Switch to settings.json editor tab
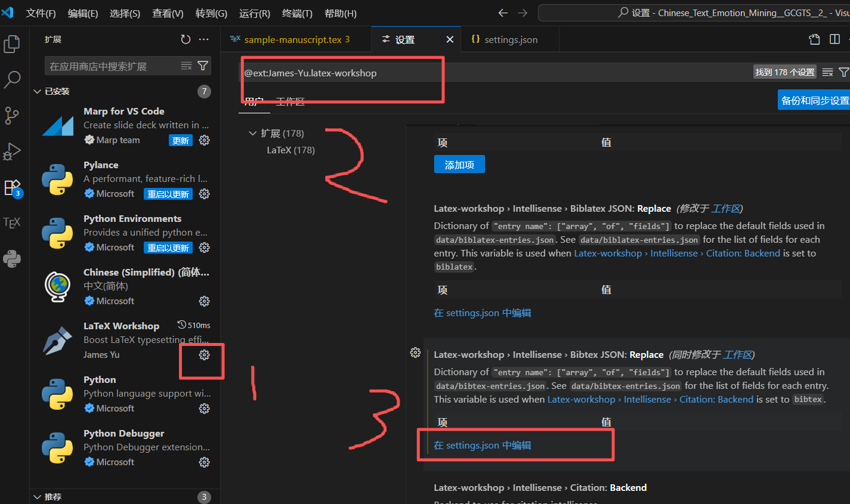 511,39
